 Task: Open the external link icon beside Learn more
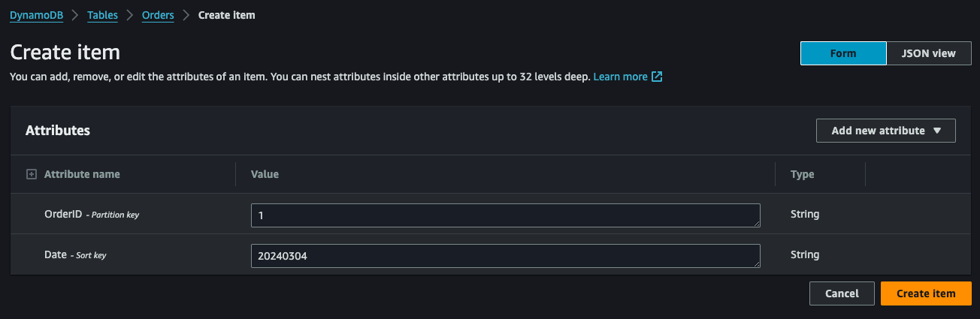point(657,77)
